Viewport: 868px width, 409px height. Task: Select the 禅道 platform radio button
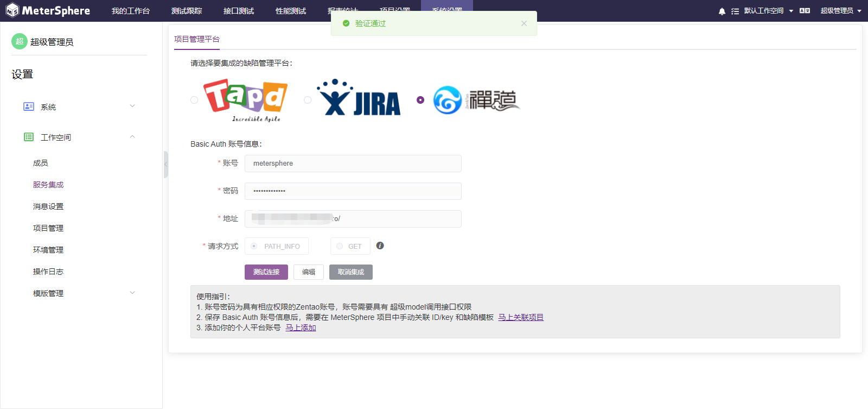pyautogui.click(x=420, y=100)
